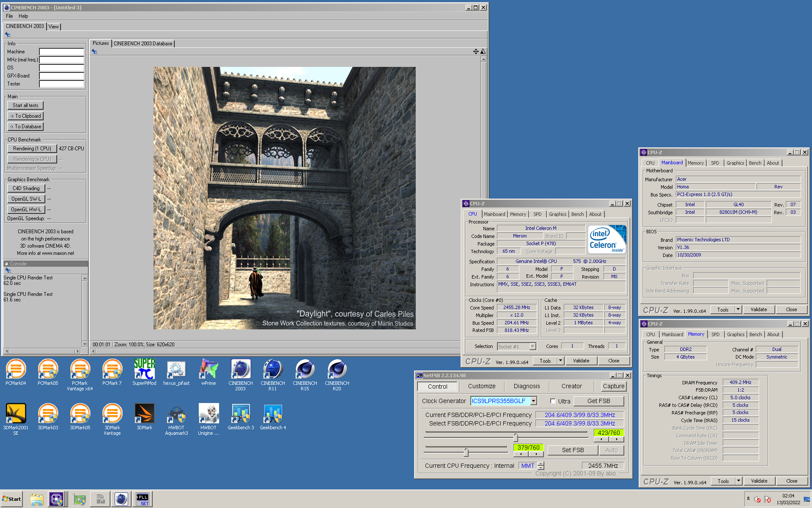This screenshot has height=508, width=812.
Task: Open the Geekbench 3 shortcut
Action: (x=241, y=417)
